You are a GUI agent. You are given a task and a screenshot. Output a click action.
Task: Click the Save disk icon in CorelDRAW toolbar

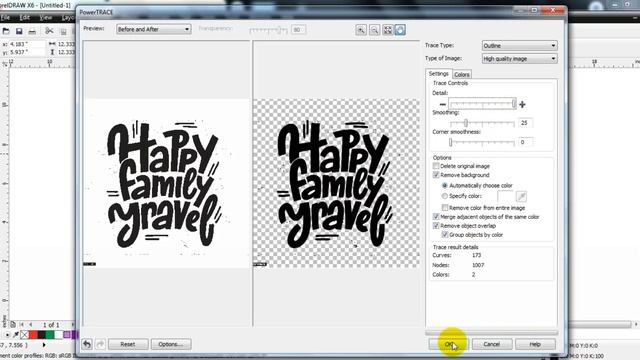[x=19, y=31]
